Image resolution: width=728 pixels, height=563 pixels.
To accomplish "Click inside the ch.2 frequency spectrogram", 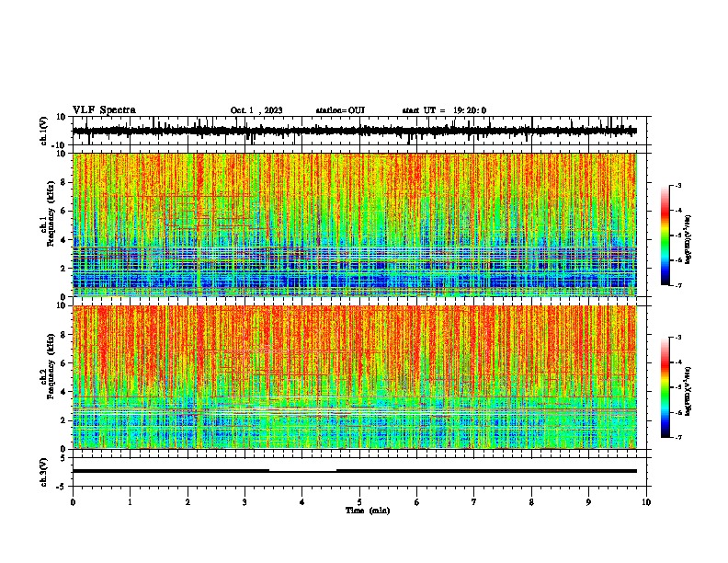I will click(x=354, y=377).
